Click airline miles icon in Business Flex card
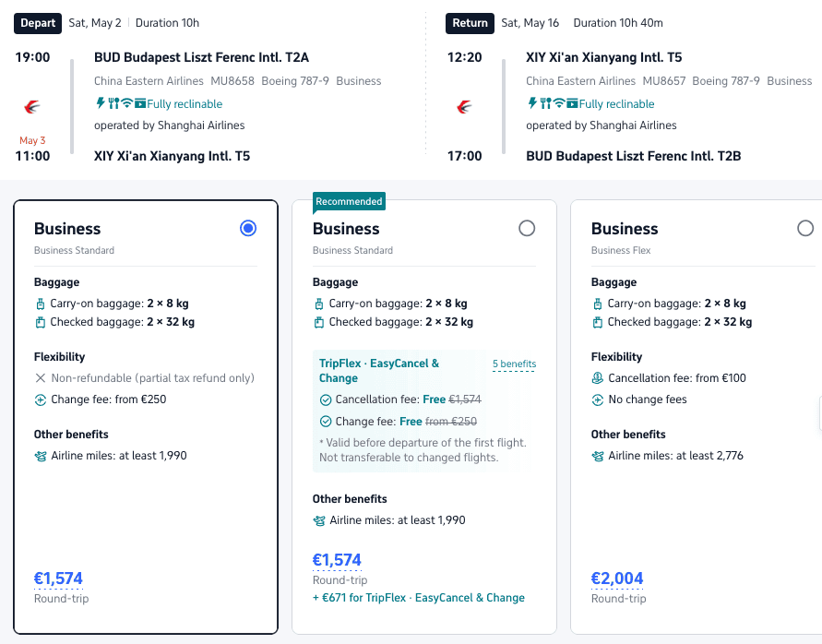 [598, 456]
